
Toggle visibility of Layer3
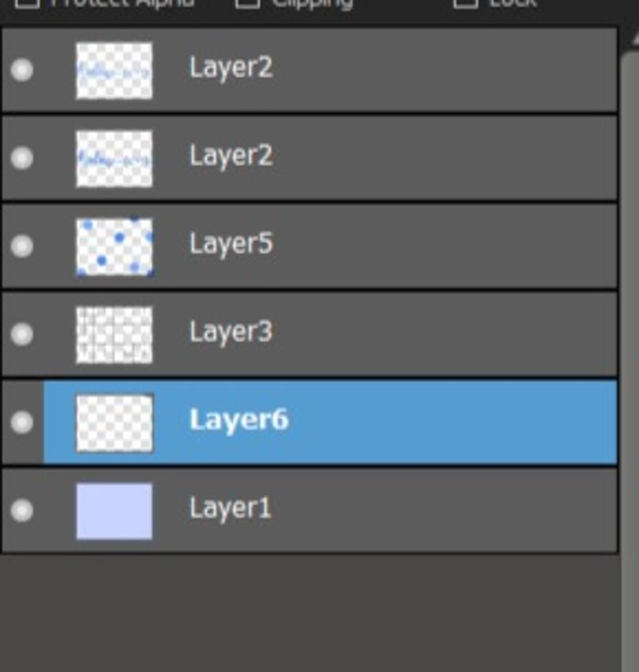point(22,334)
